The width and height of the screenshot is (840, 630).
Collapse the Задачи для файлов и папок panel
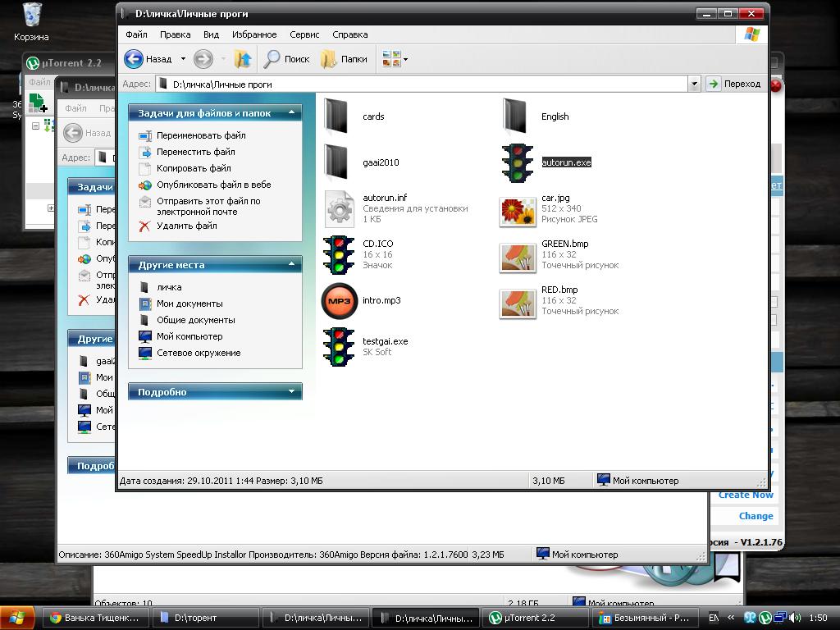(x=291, y=113)
